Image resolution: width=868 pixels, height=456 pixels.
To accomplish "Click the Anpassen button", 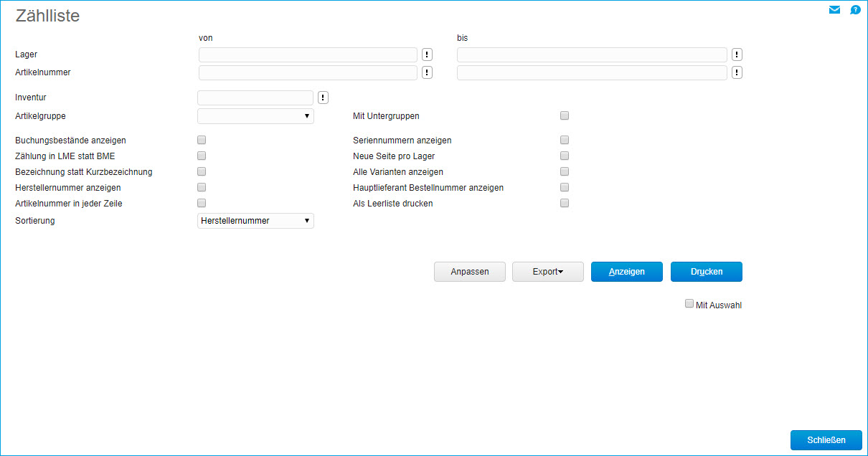I will tap(469, 272).
